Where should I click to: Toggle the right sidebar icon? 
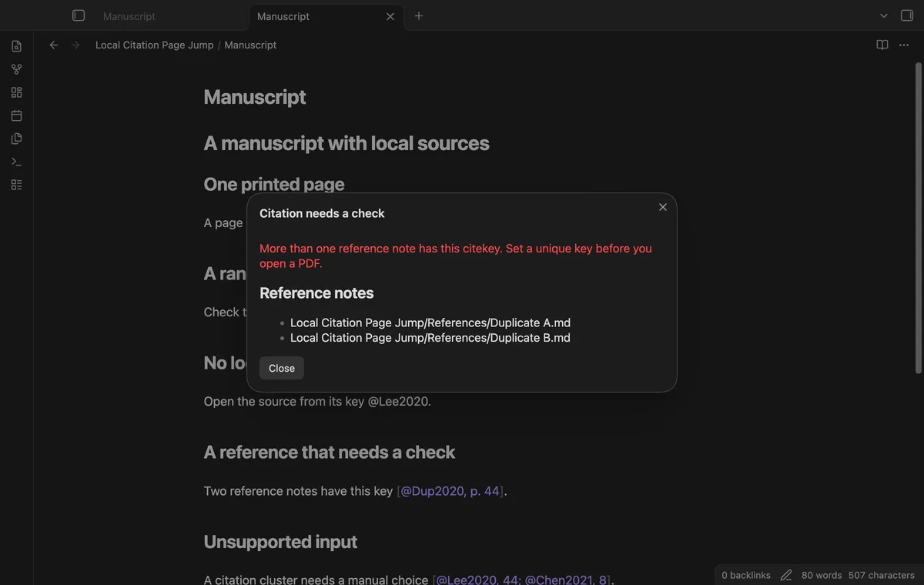coord(907,15)
